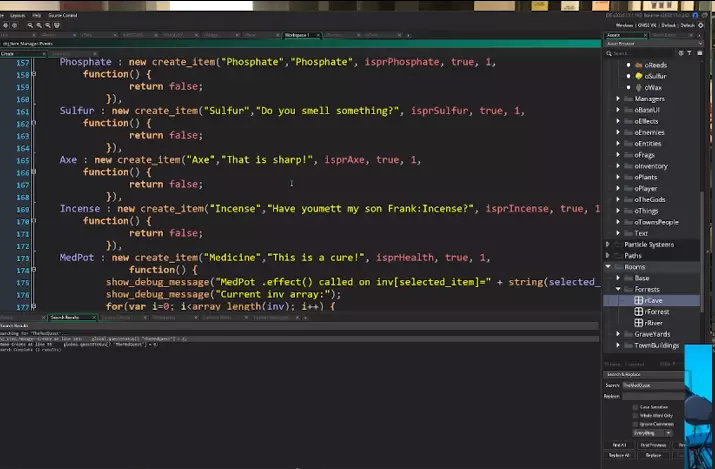Expand the Particle Systems folder

point(607,244)
